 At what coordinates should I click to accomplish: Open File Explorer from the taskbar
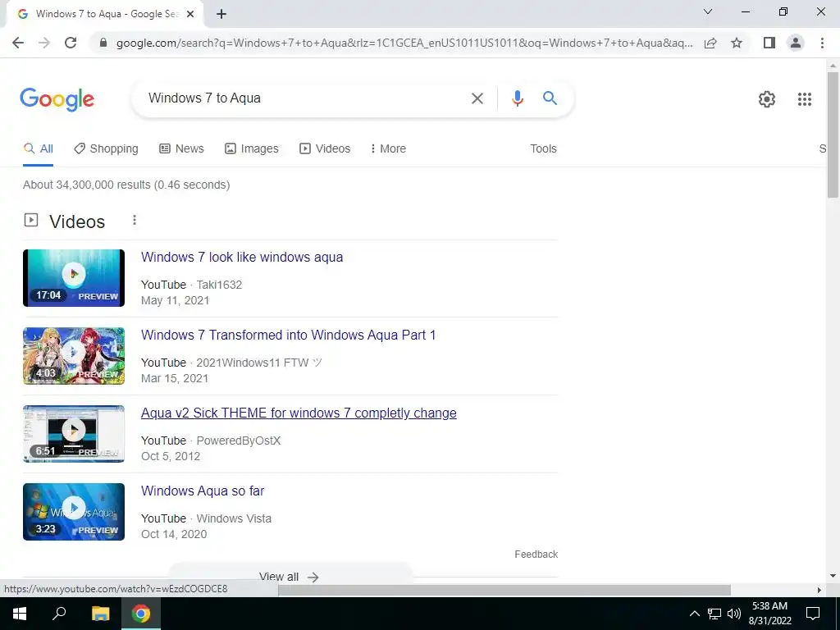pos(100,614)
